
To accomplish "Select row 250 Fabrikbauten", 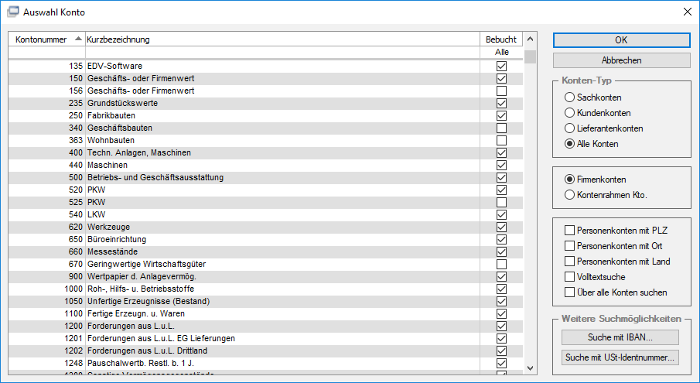I will pos(266,116).
